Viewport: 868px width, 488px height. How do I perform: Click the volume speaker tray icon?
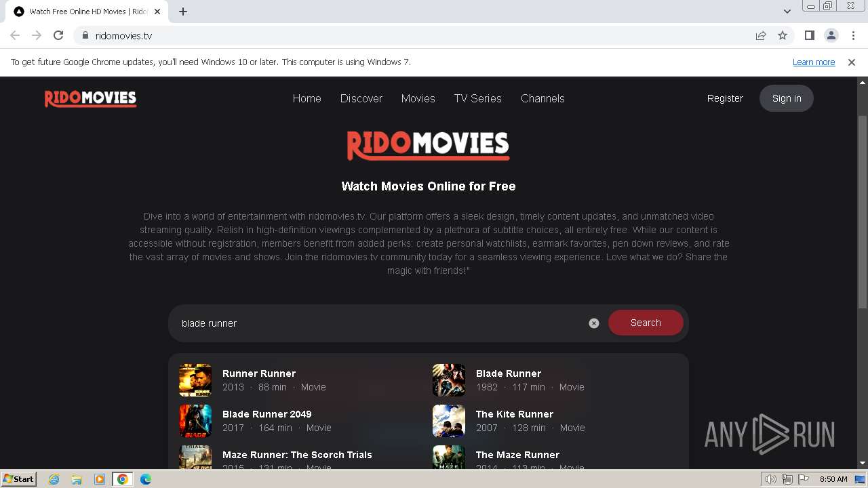771,479
